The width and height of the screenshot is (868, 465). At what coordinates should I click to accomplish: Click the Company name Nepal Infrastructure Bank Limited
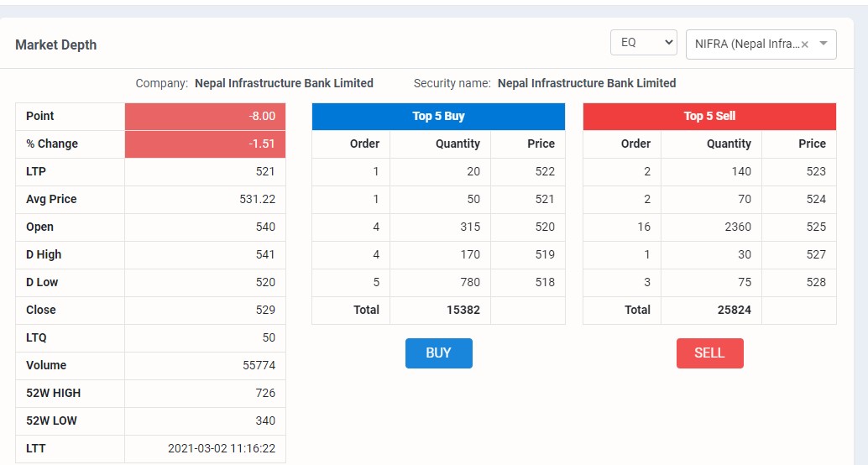pos(284,84)
